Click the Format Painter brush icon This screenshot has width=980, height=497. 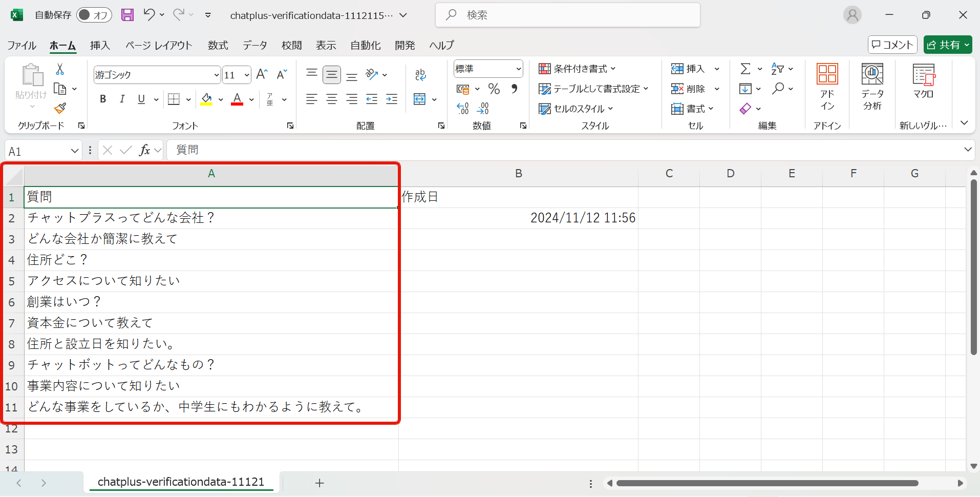pyautogui.click(x=60, y=108)
